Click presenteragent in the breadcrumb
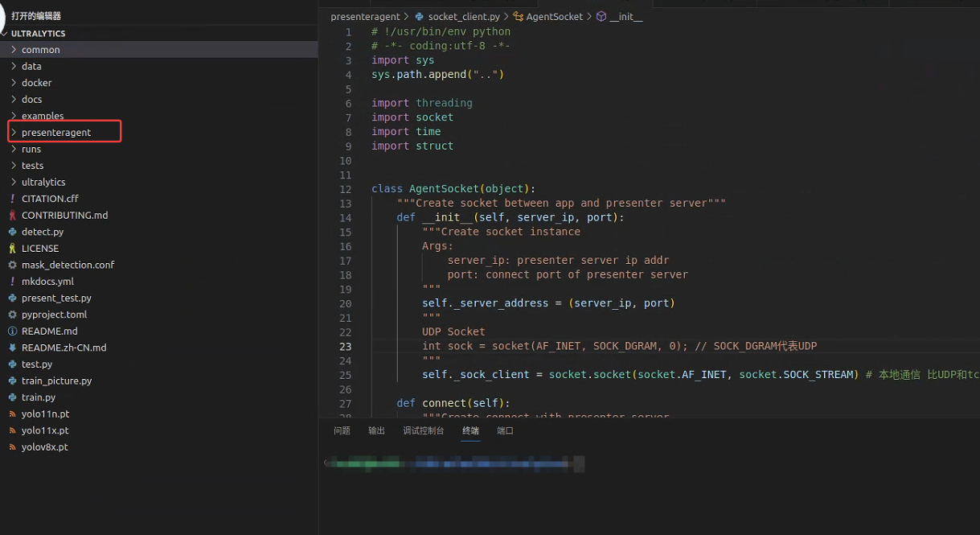 pyautogui.click(x=365, y=16)
